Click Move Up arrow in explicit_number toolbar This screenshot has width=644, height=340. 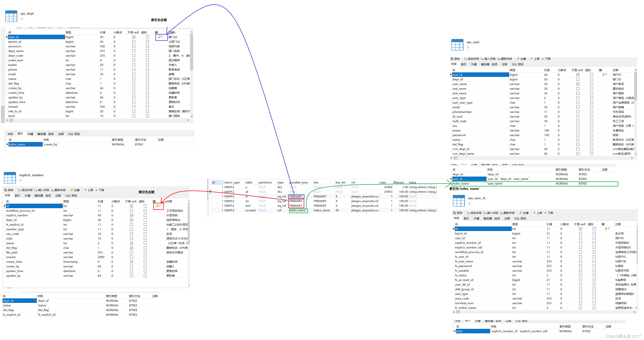(x=89, y=190)
